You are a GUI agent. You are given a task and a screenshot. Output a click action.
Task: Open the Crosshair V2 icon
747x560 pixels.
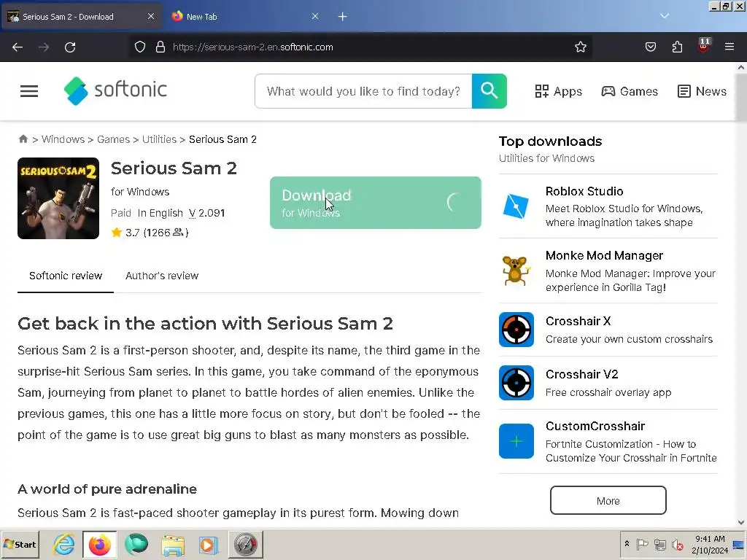click(x=516, y=383)
